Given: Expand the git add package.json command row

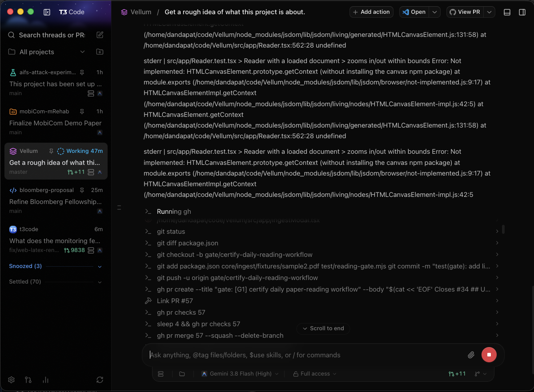Looking at the screenshot, I should [322, 266].
